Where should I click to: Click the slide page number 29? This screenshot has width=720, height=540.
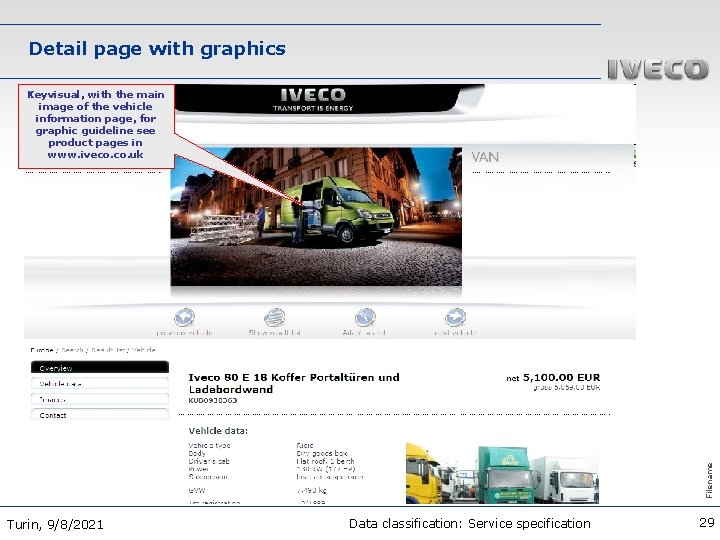[x=707, y=523]
